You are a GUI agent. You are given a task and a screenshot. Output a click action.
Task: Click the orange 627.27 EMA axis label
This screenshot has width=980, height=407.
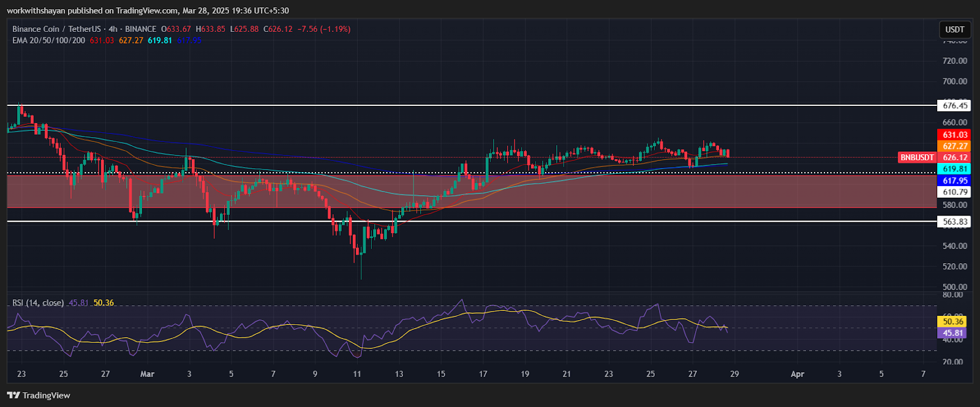coord(954,146)
